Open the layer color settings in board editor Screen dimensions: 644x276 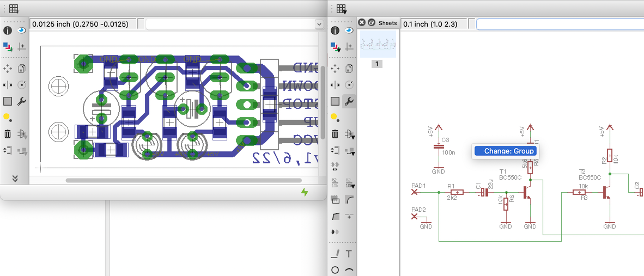pos(8,47)
